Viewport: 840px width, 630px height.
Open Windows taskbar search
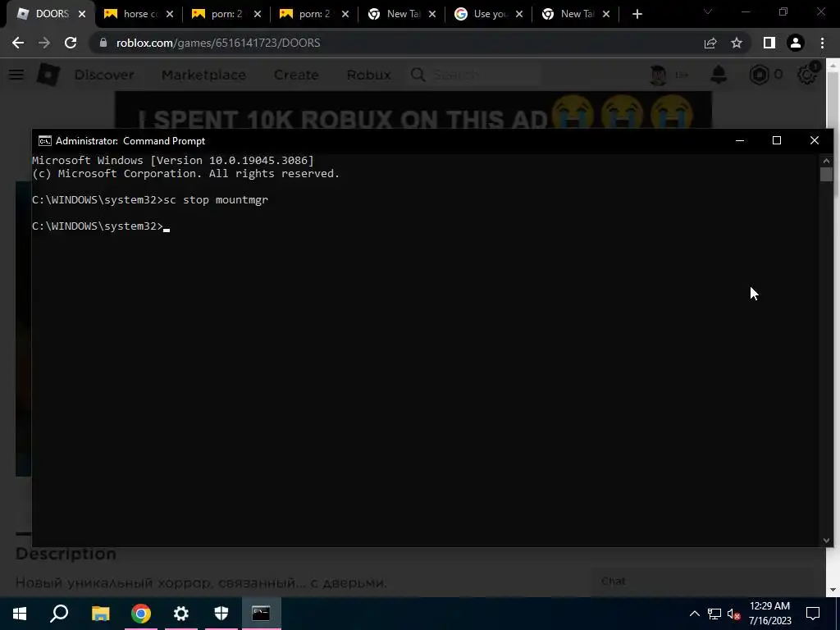[x=59, y=614]
